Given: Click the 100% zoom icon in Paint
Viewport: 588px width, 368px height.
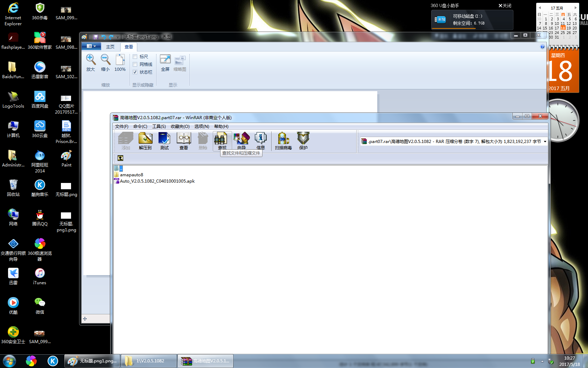Looking at the screenshot, I should pyautogui.click(x=120, y=63).
